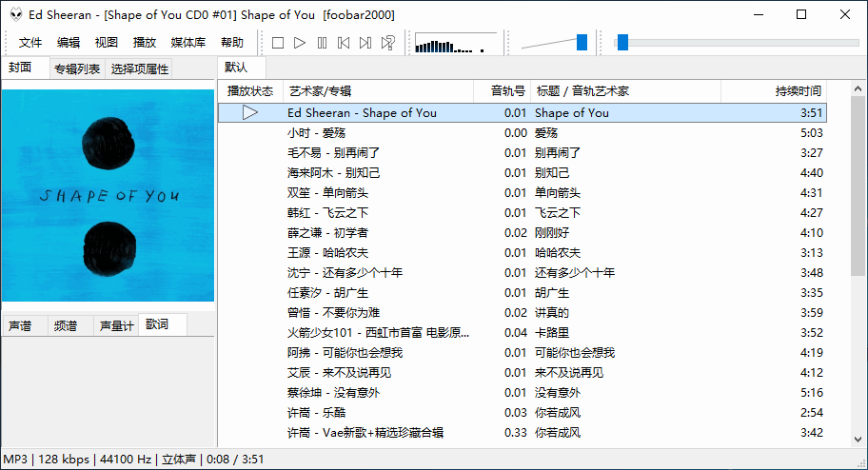868x470 pixels.
Task: Click the foobar2000 alien title icon
Action: click(x=15, y=14)
